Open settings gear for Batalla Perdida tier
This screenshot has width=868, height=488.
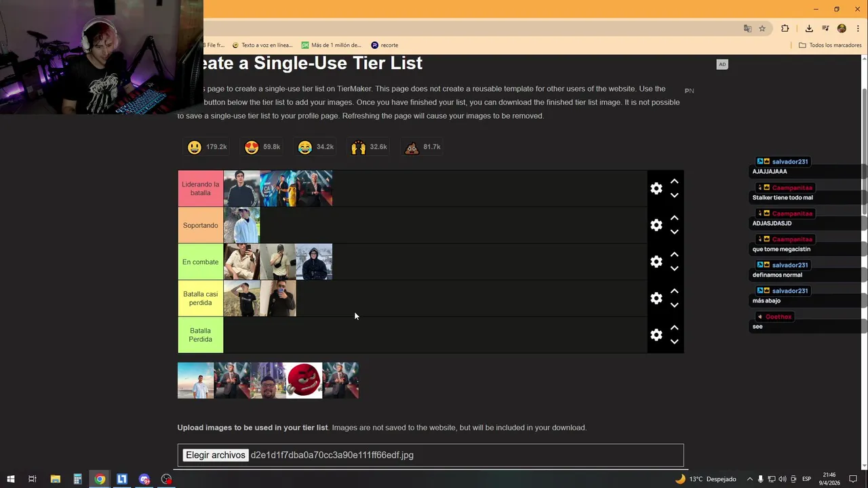[656, 335]
